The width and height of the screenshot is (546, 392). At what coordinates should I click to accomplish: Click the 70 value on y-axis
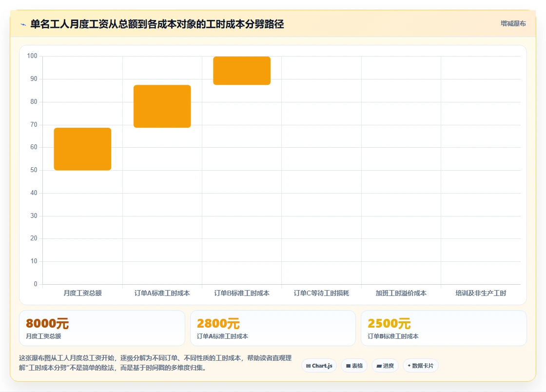pos(34,124)
